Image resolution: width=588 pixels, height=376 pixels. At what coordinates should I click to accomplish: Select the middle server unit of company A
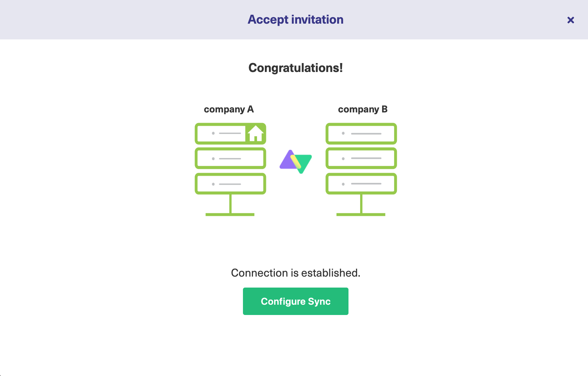coord(230,158)
